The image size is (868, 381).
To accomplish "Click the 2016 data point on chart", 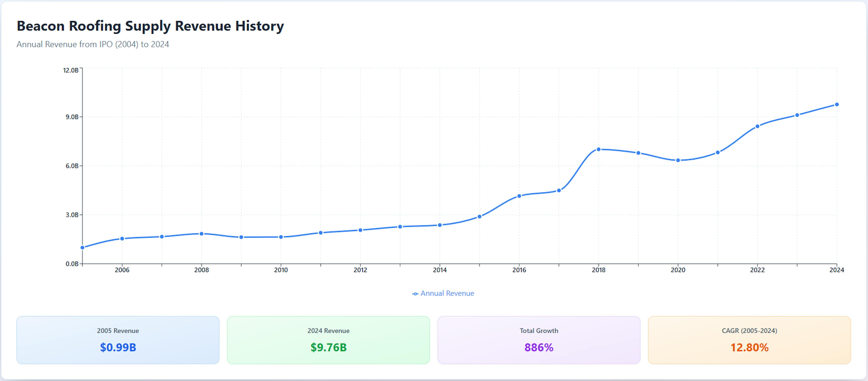I will (x=519, y=196).
